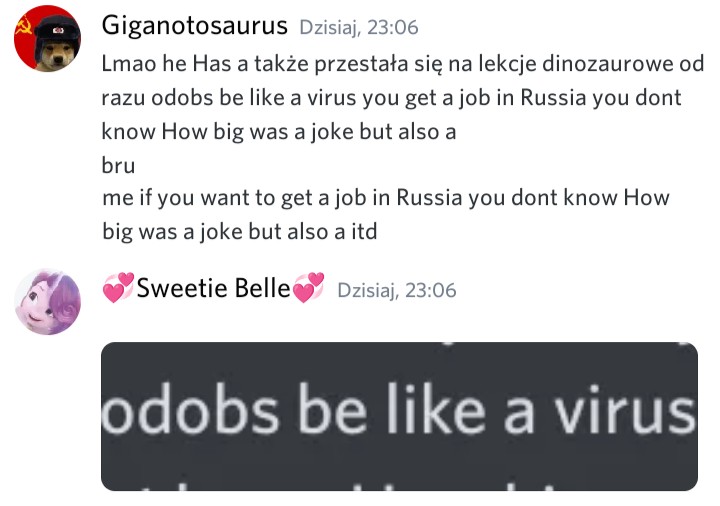Click the line starting 'know How big'
The height and width of the screenshot is (506, 720).
click(279, 132)
